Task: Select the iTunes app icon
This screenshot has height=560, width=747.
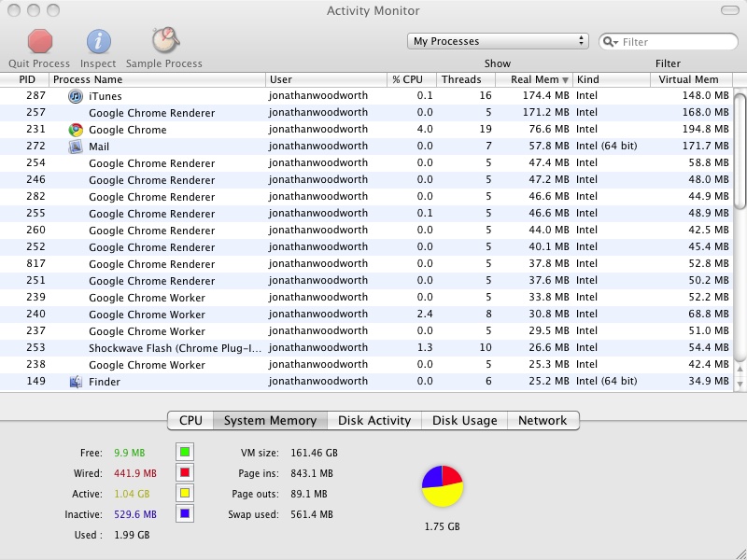Action: coord(76,96)
